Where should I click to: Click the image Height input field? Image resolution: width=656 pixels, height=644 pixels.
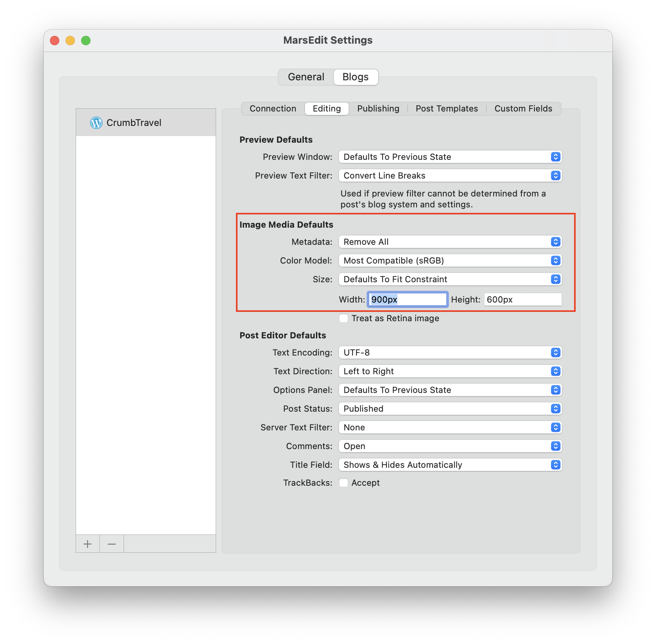pyautogui.click(x=522, y=299)
